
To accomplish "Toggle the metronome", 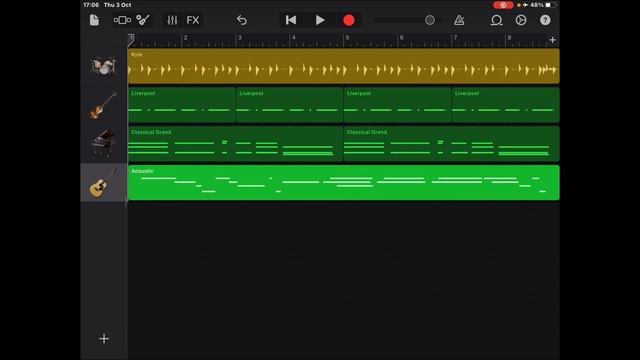I will 459,20.
